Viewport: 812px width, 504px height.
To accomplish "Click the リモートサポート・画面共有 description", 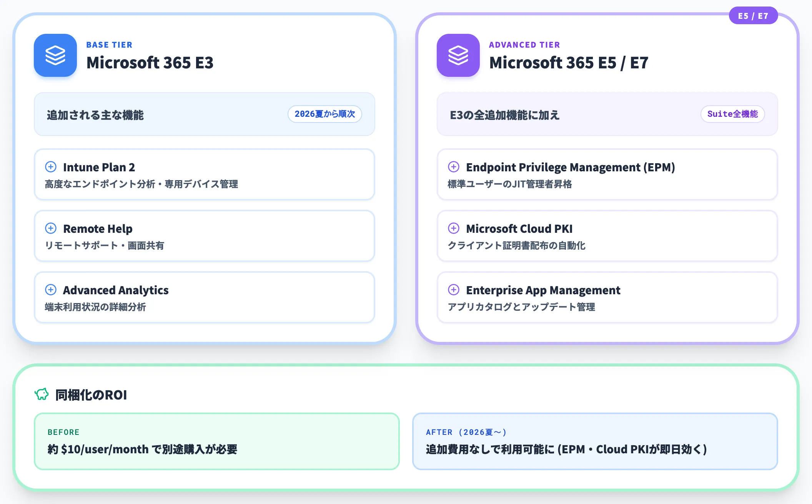I will [105, 246].
